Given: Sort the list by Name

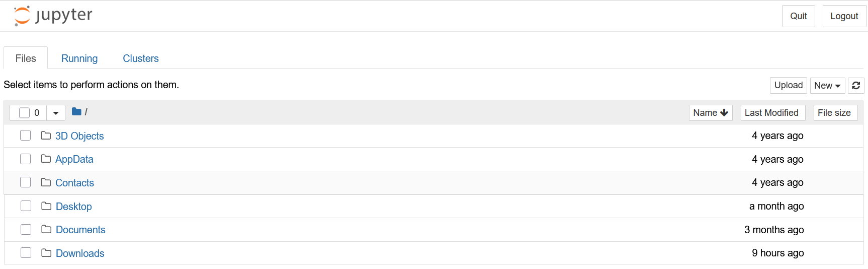Looking at the screenshot, I should (710, 113).
